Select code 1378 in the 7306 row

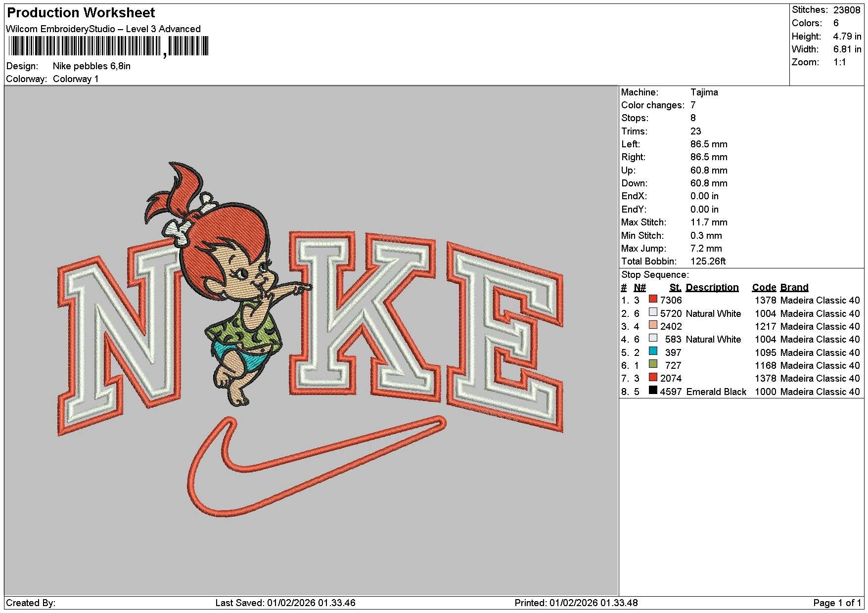point(765,301)
